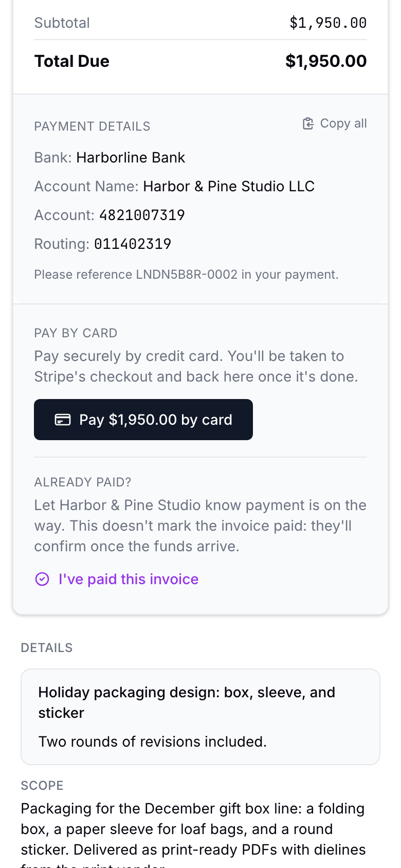The width and height of the screenshot is (401, 868).
Task: Click the clipboard copy icon
Action: (x=308, y=123)
